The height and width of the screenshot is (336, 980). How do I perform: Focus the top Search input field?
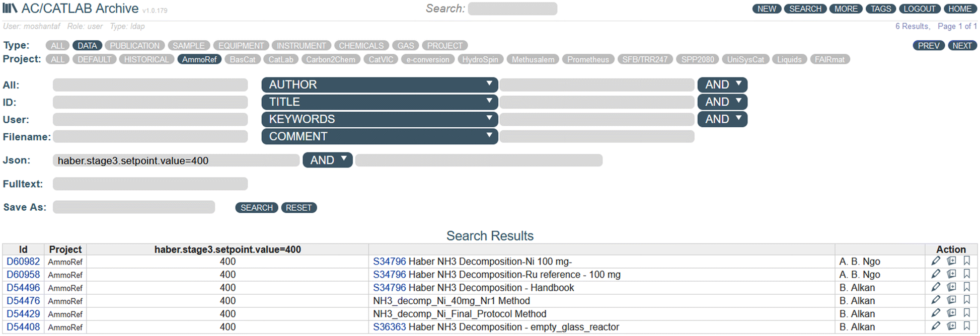[x=512, y=9]
